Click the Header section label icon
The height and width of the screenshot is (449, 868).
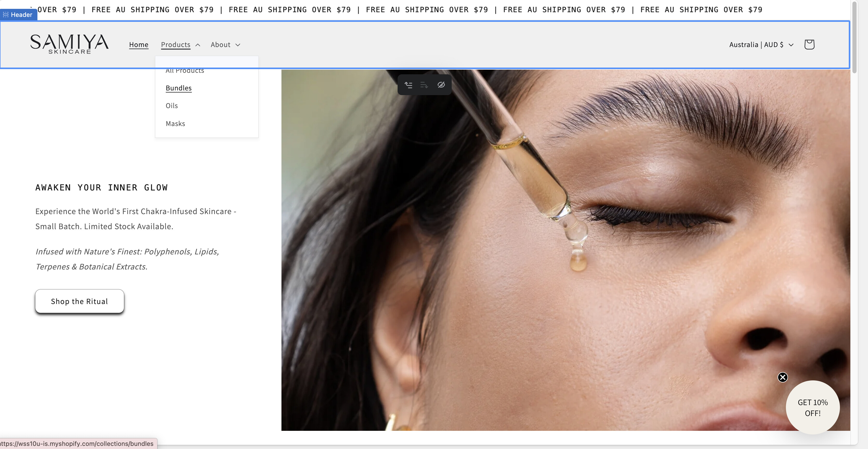6,15
